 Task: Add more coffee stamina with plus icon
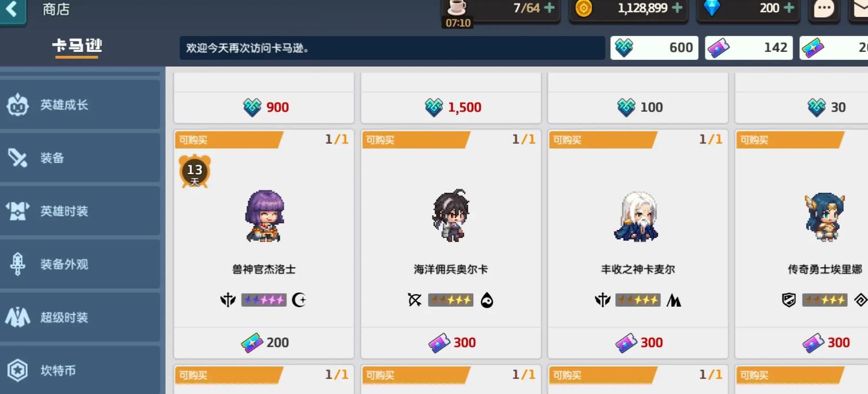(549, 8)
